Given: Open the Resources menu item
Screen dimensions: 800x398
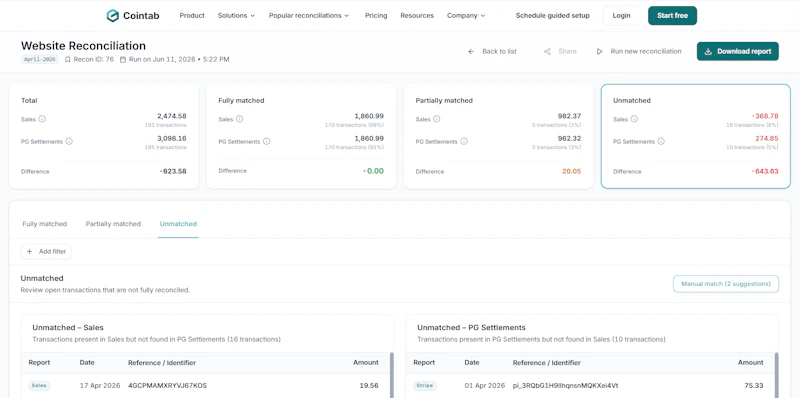Looking at the screenshot, I should click(417, 16).
